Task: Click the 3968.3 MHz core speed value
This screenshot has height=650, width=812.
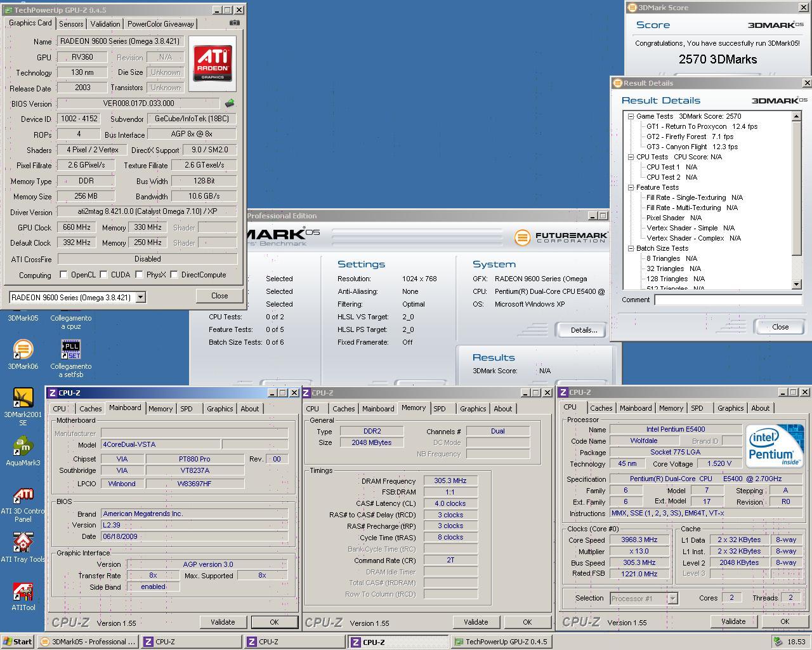Action: click(639, 540)
